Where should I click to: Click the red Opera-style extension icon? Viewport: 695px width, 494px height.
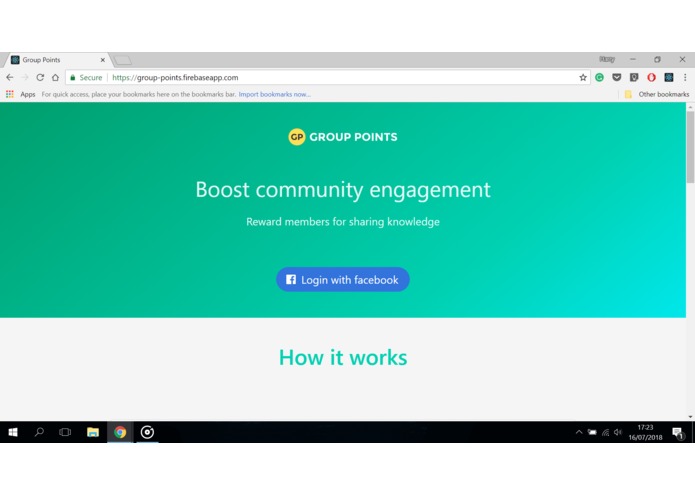pyautogui.click(x=651, y=78)
